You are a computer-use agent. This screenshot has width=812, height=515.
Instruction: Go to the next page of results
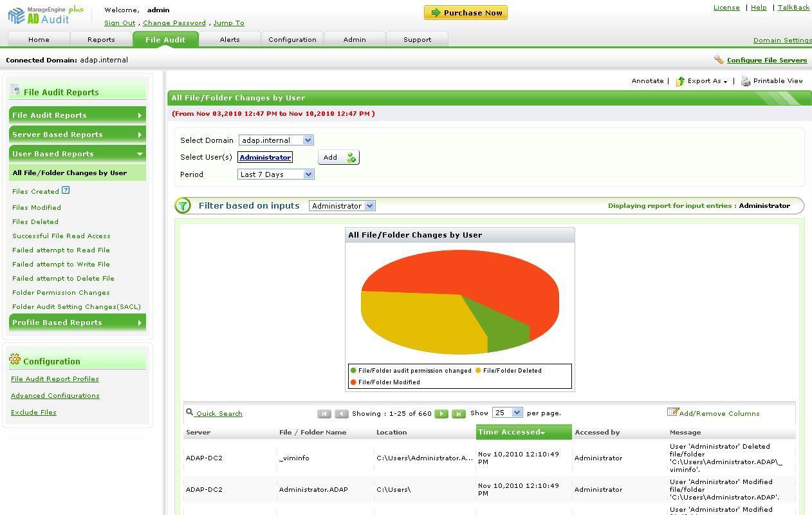click(441, 414)
